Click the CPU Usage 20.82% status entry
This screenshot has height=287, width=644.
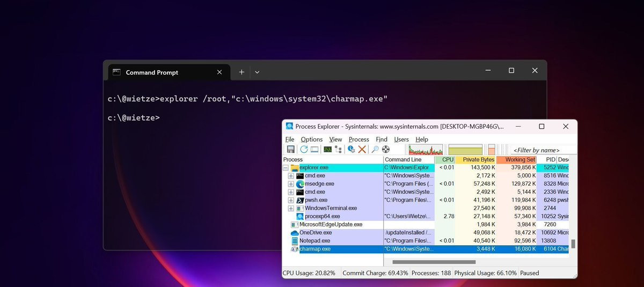[x=311, y=273]
